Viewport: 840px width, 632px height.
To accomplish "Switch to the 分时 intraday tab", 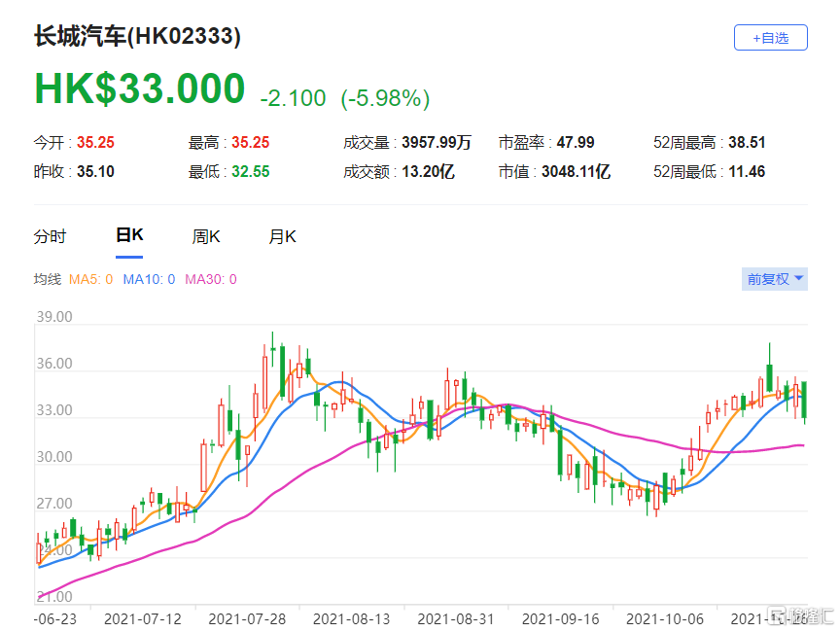I will 50,236.
